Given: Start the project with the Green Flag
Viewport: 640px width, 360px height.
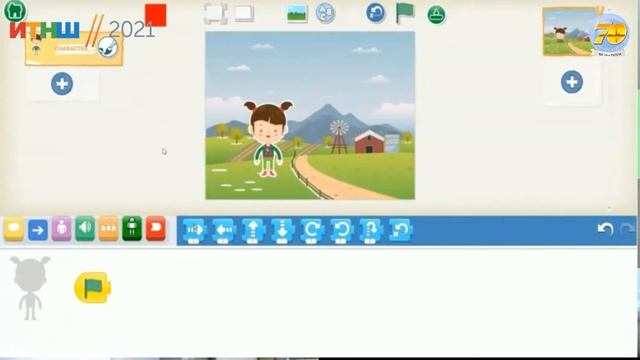Looking at the screenshot, I should click(x=404, y=13).
